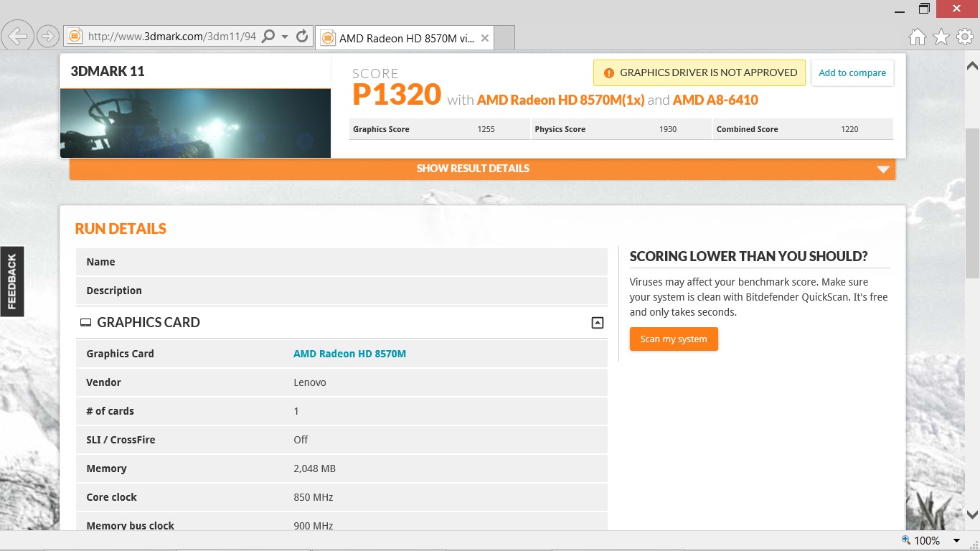Viewport: 980px width, 551px height.
Task: Refresh the 3DMark page
Action: click(302, 36)
